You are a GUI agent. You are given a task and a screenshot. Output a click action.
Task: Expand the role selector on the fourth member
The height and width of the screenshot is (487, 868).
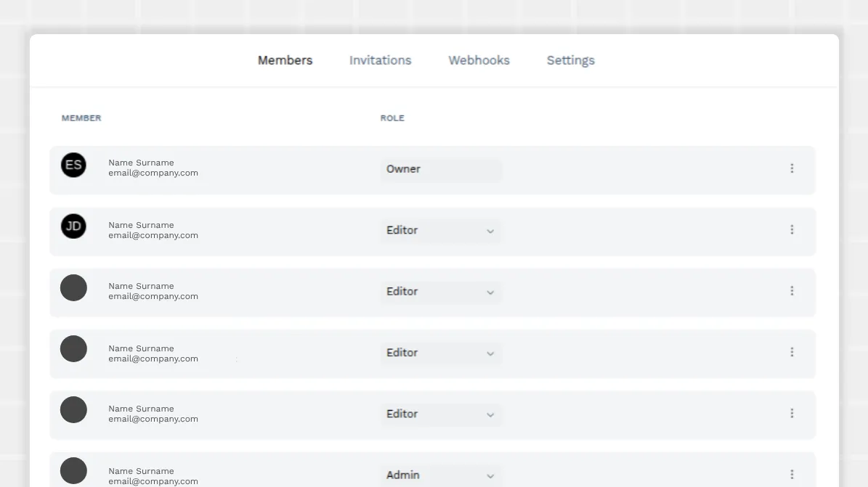click(x=440, y=353)
